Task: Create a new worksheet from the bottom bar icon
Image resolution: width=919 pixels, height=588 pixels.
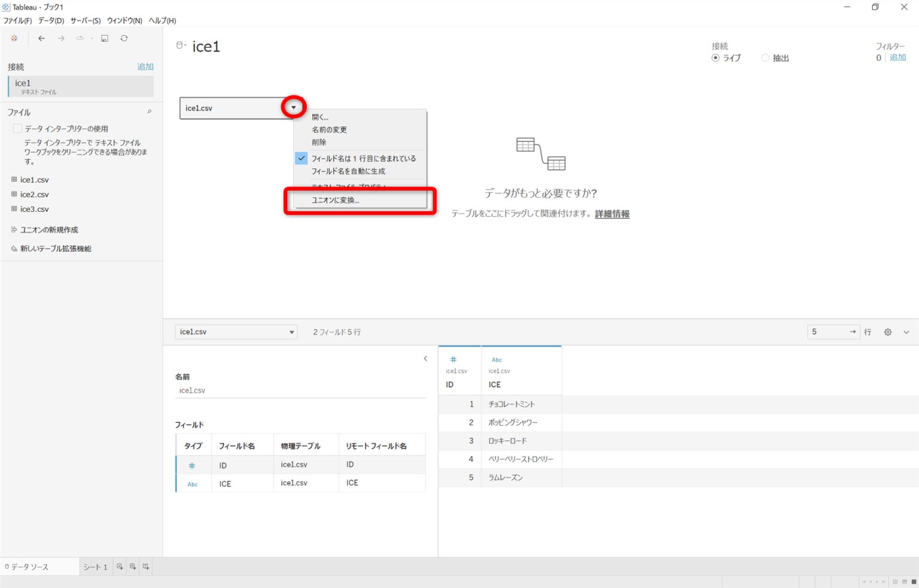Action: tap(119, 566)
